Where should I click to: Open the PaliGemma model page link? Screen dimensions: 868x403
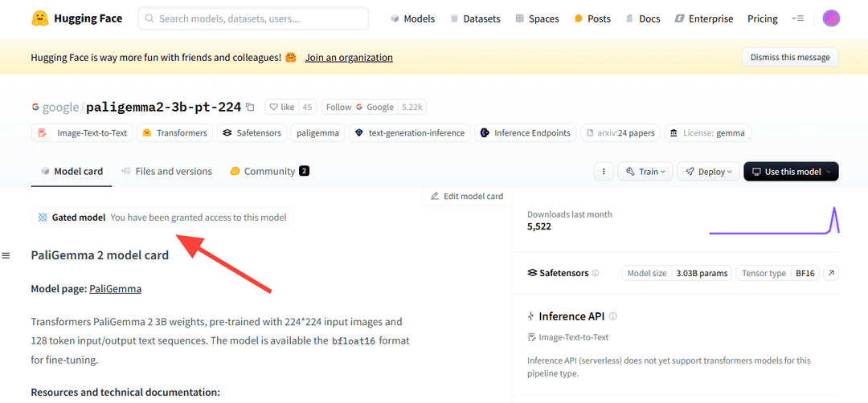click(115, 288)
